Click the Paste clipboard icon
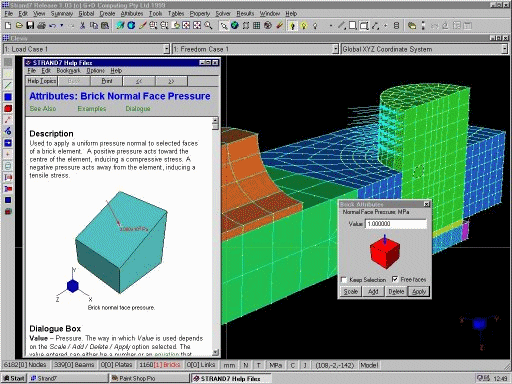 105,25
